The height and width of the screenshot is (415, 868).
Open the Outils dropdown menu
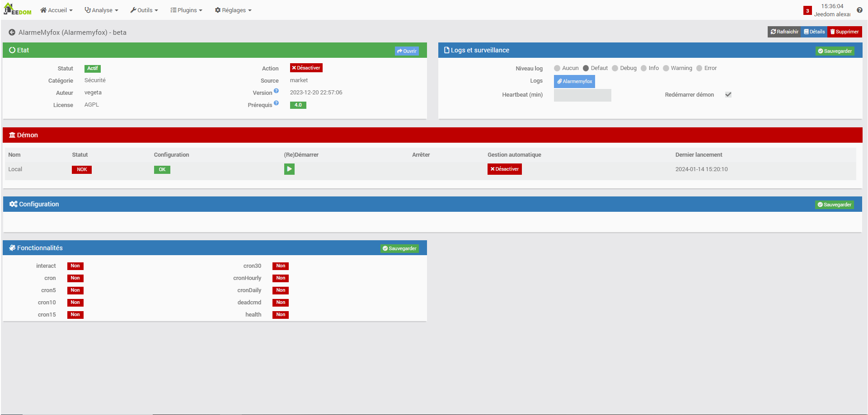(144, 10)
